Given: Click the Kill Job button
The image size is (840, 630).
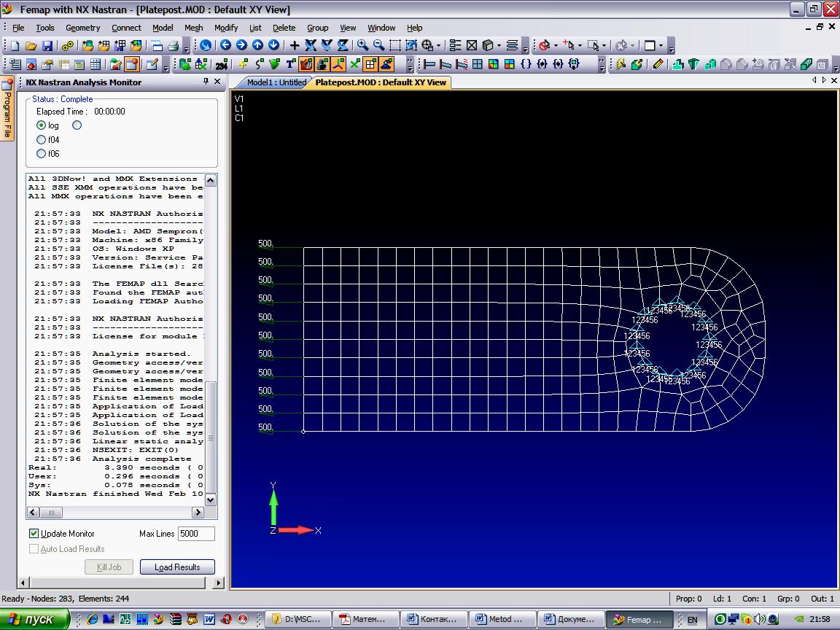Looking at the screenshot, I should point(109,567).
